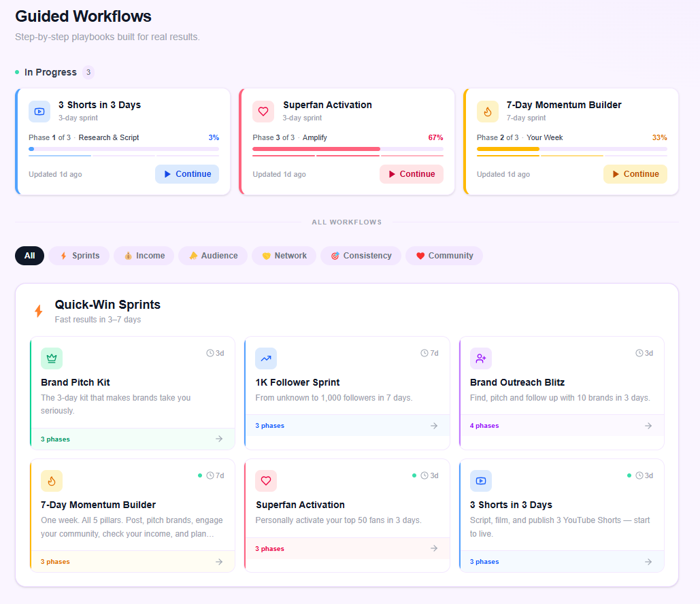Show Community workflows
The image size is (700, 604).
444,256
